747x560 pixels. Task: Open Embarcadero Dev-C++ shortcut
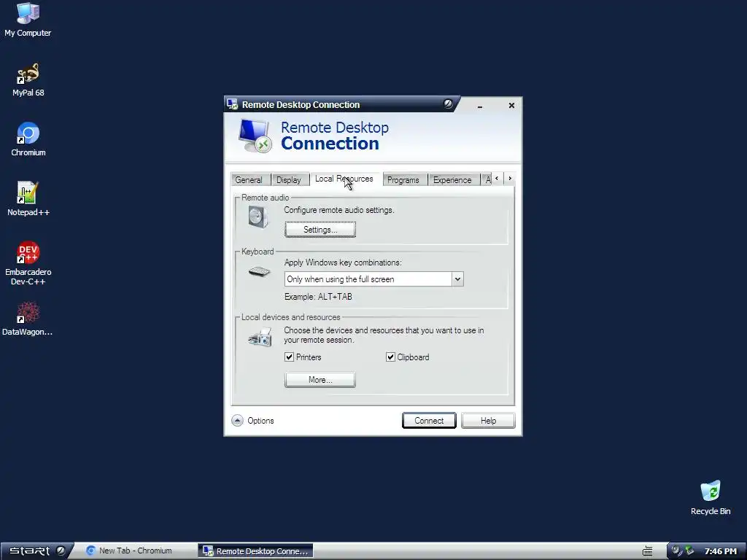[28, 262]
